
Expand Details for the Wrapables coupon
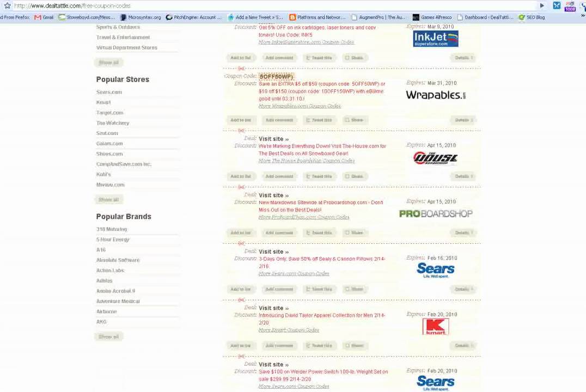pos(464,120)
